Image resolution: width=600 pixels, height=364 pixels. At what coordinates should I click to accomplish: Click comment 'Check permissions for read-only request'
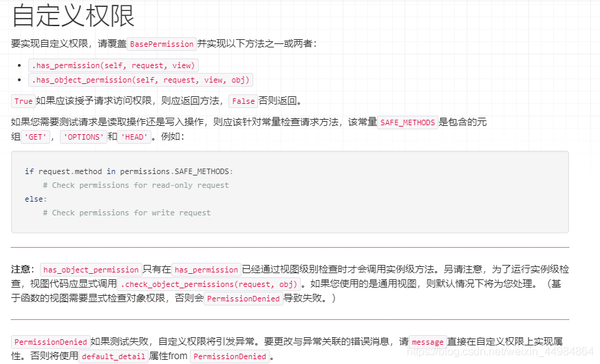click(x=136, y=185)
